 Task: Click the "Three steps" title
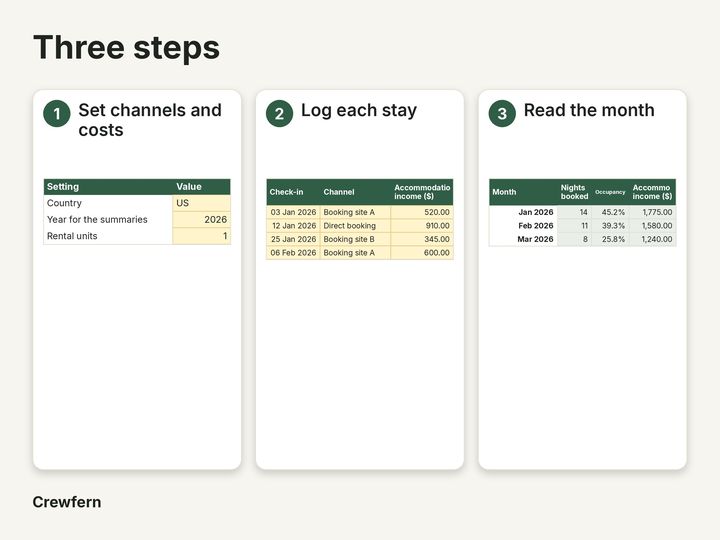(x=126, y=48)
